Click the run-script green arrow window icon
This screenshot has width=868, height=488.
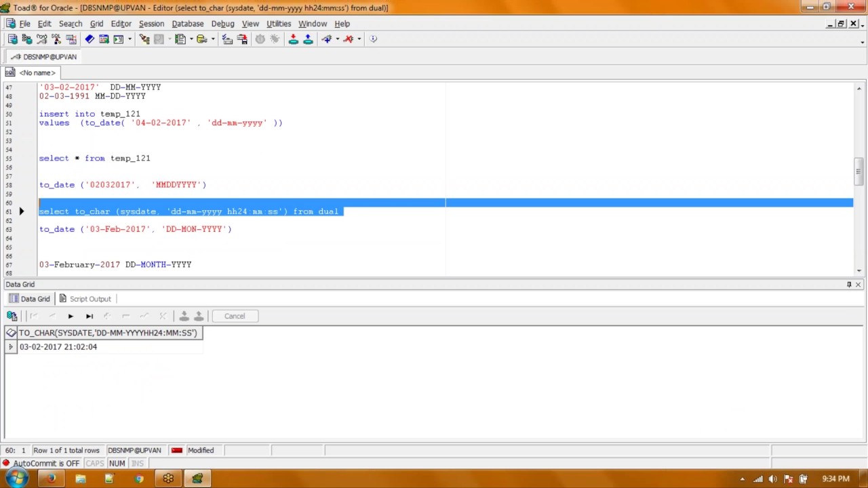118,39
